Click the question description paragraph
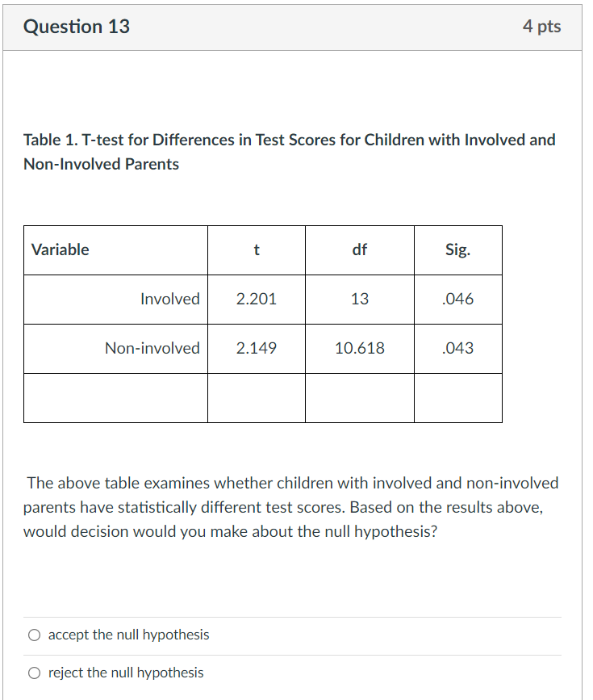 pyautogui.click(x=293, y=507)
